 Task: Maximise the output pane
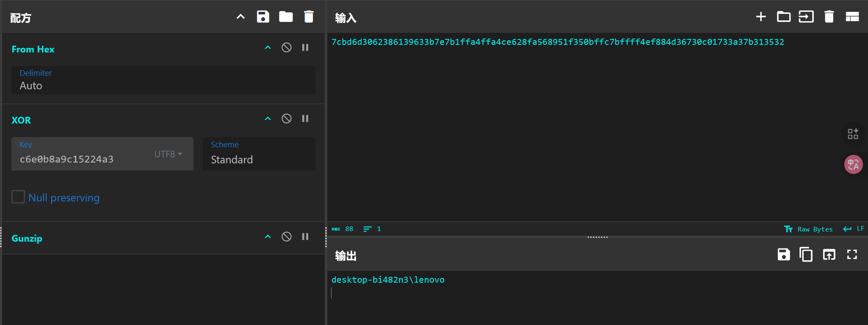pos(852,255)
